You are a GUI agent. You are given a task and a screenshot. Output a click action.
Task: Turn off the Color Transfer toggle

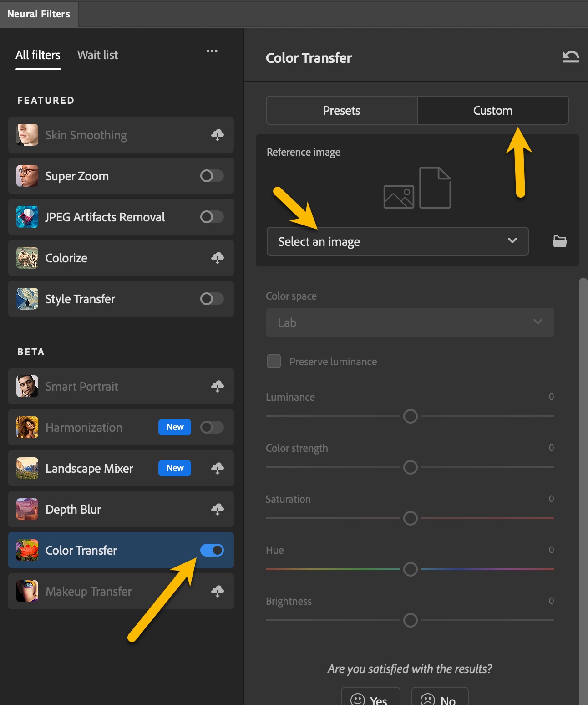212,550
